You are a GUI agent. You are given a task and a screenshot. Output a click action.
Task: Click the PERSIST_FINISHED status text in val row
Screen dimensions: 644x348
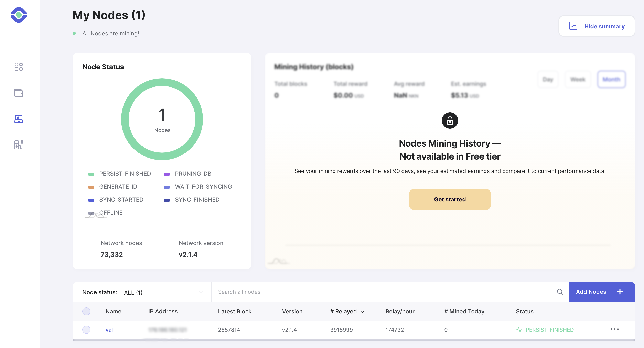549,330
